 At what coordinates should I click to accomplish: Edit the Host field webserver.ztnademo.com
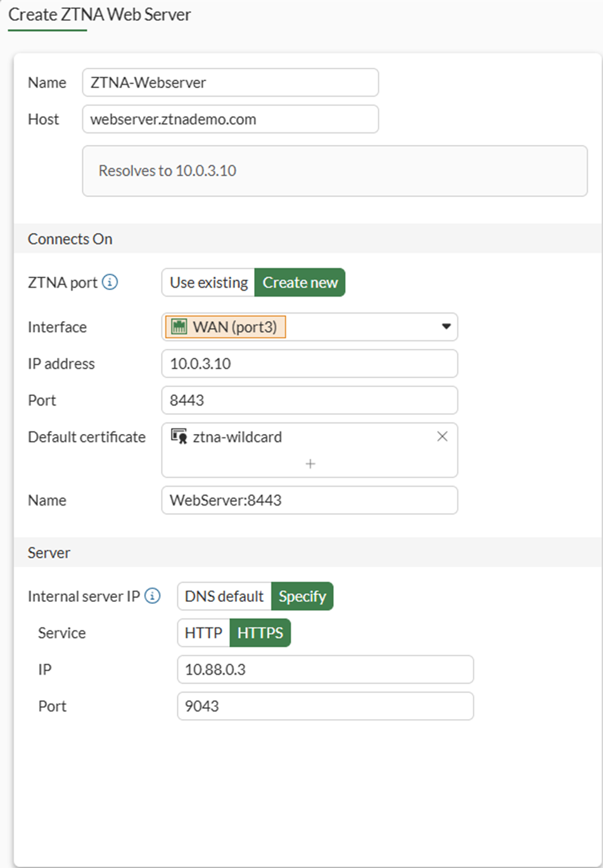click(x=230, y=119)
